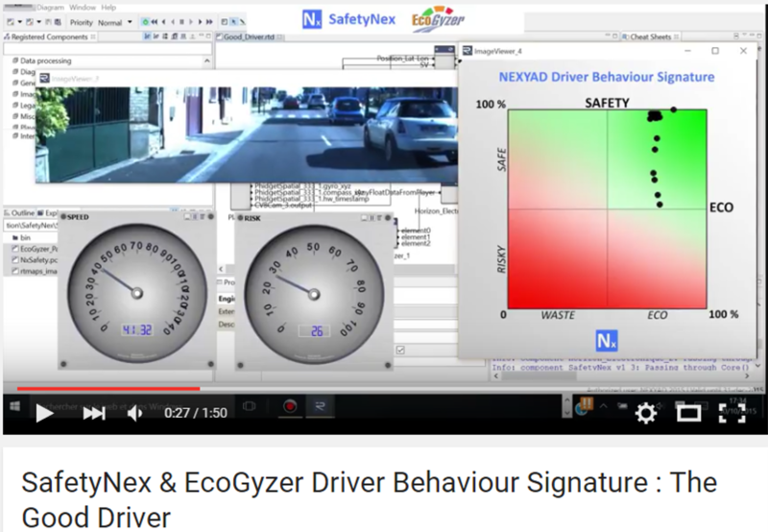Open the Cheat Sheets tab

[651, 36]
